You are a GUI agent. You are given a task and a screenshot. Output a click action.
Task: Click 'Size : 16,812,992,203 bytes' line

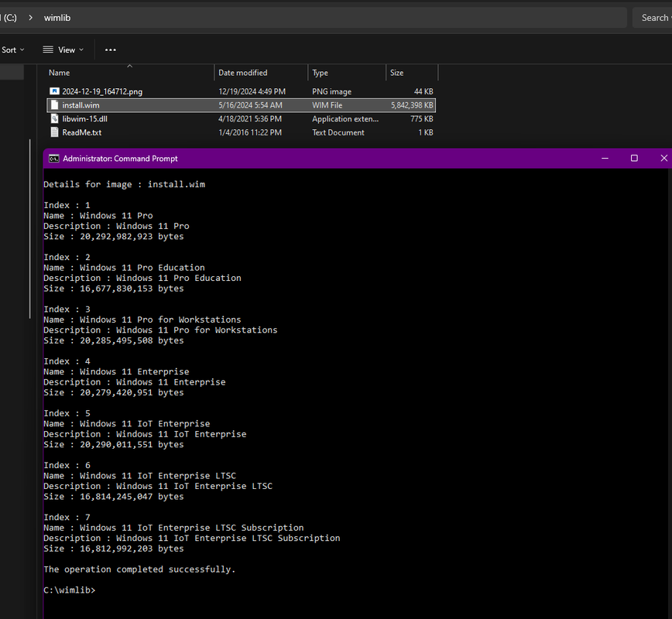pyautogui.click(x=113, y=549)
